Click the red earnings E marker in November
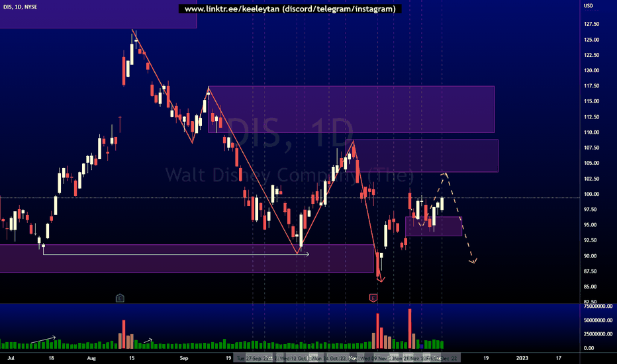This screenshot has height=364, width=617. pos(373,298)
